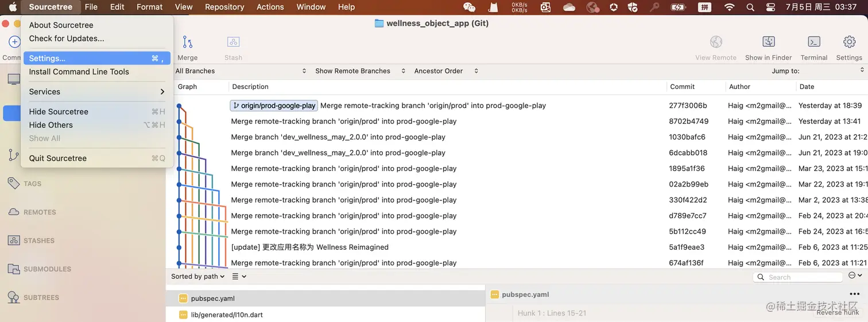Image resolution: width=868 pixels, height=322 pixels.
Task: Open the Jump to dropdown
Action: (818, 71)
